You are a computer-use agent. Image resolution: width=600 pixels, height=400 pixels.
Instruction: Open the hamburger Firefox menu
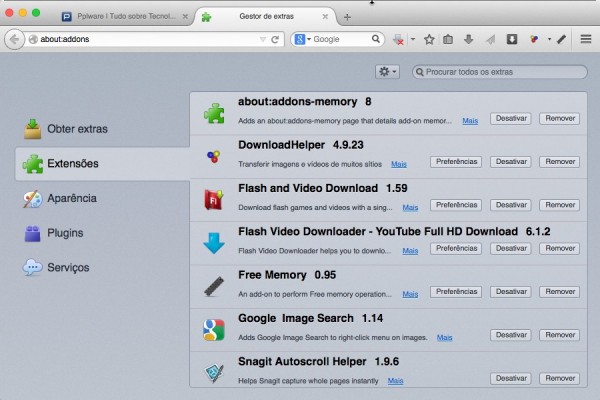click(x=586, y=39)
